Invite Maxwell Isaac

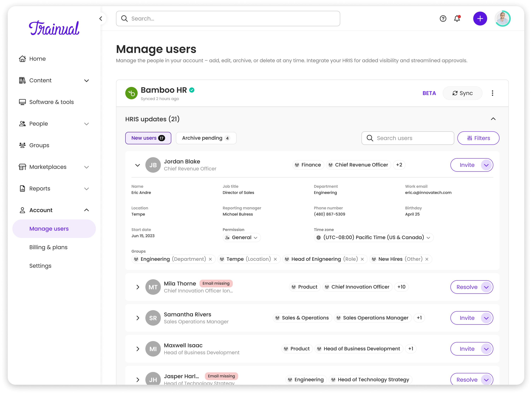(x=467, y=349)
